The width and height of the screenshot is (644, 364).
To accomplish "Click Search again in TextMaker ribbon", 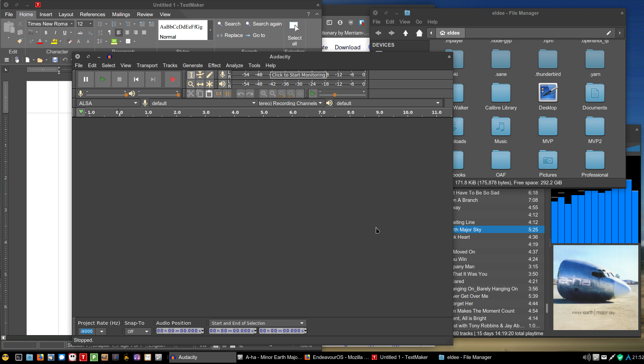I will (x=264, y=24).
